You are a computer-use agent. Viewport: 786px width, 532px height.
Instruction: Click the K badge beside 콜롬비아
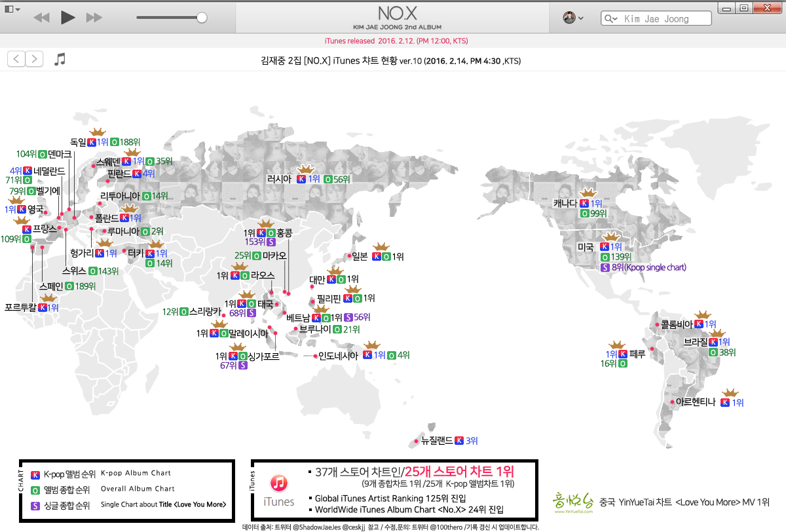point(699,324)
